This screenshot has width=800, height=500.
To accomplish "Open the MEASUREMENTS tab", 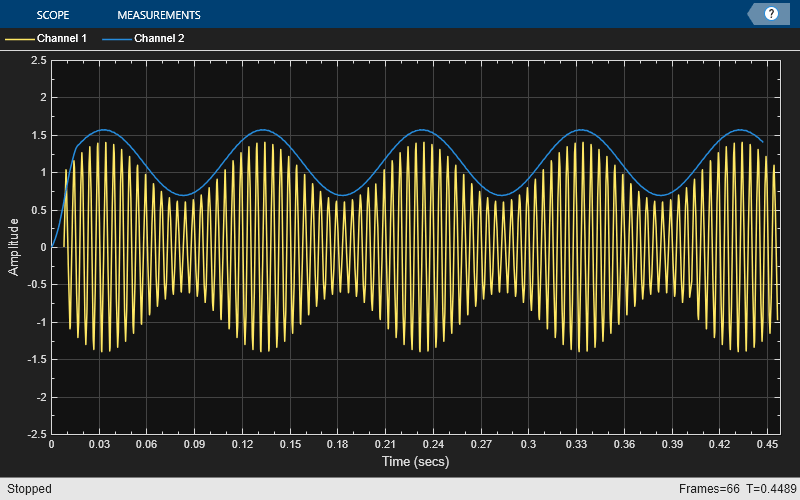I will (x=159, y=15).
